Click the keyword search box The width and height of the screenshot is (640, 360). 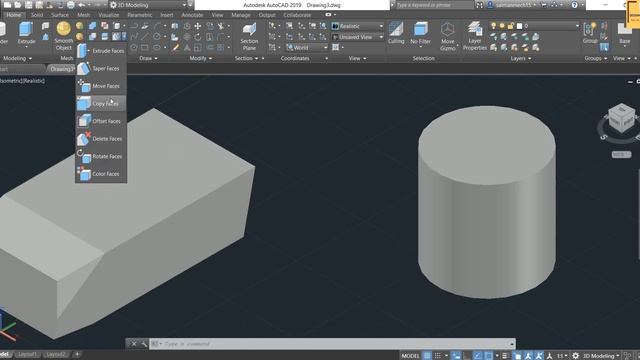tap(434, 5)
